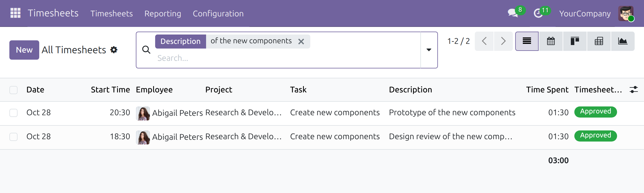Screen dimensions: 644x193
Task: Open the Timesheets menu
Action: point(112,13)
